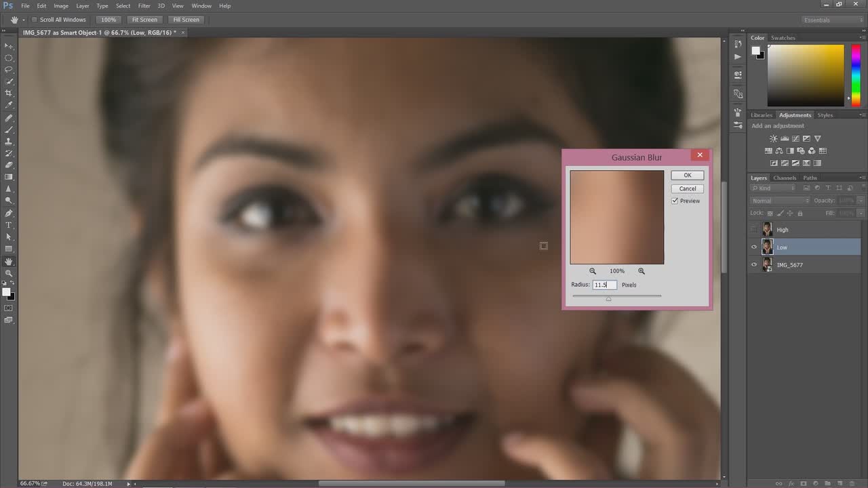Switch to the Swatches tab
Viewport: 868px width, 488px height.
(x=783, y=38)
